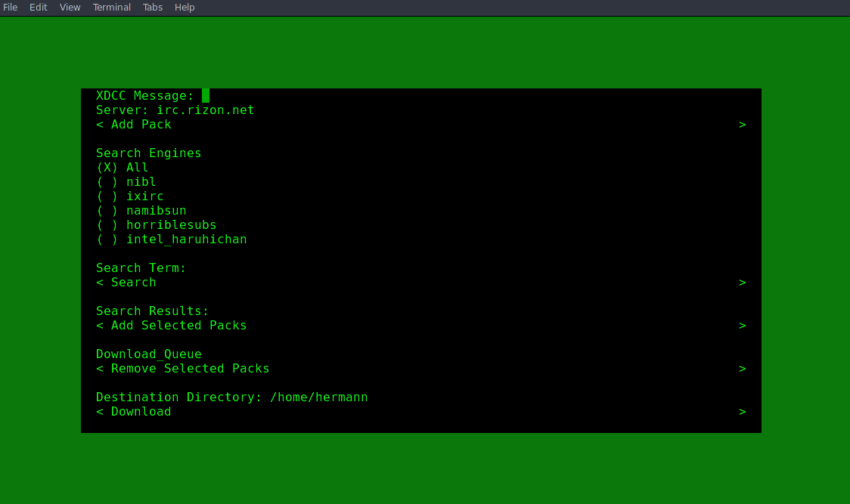
Task: Click the Download_Queue label
Action: point(148,354)
